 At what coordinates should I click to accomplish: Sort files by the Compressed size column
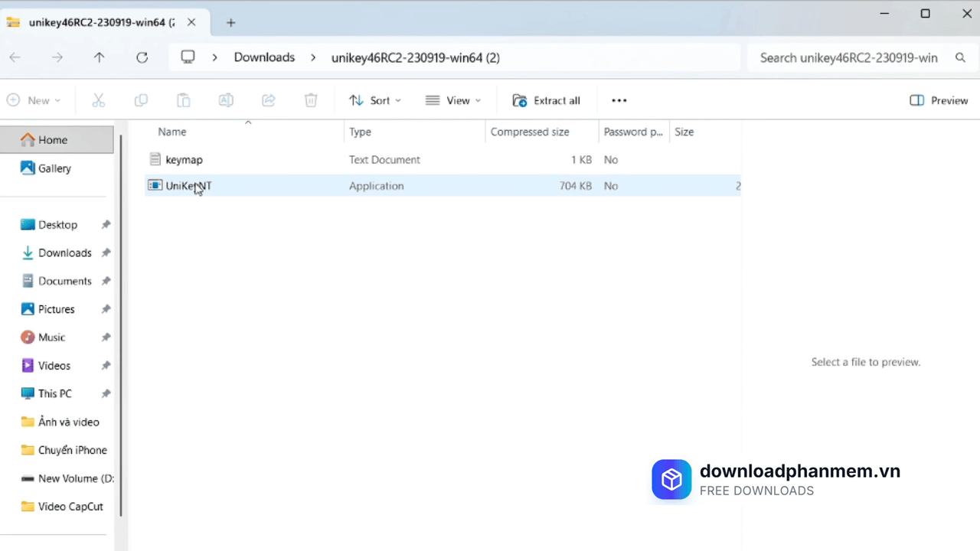tap(530, 132)
